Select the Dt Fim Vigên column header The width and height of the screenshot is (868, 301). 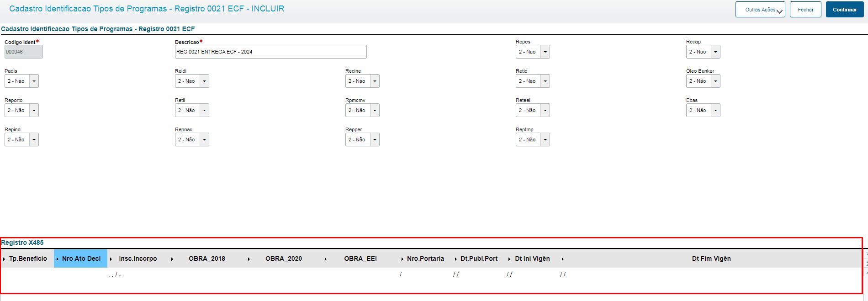click(711, 258)
